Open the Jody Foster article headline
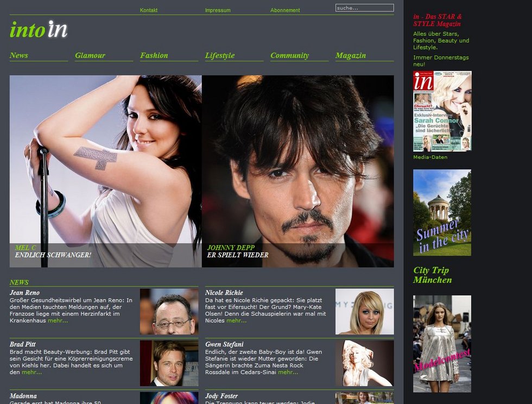The height and width of the screenshot is (404, 532). click(221, 396)
